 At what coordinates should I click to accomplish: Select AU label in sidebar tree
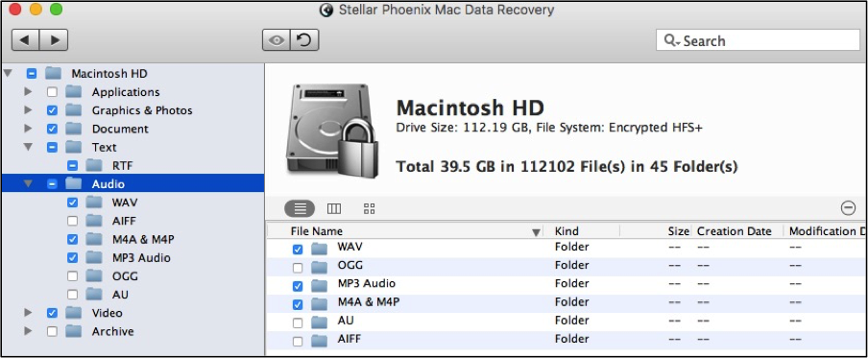click(120, 295)
